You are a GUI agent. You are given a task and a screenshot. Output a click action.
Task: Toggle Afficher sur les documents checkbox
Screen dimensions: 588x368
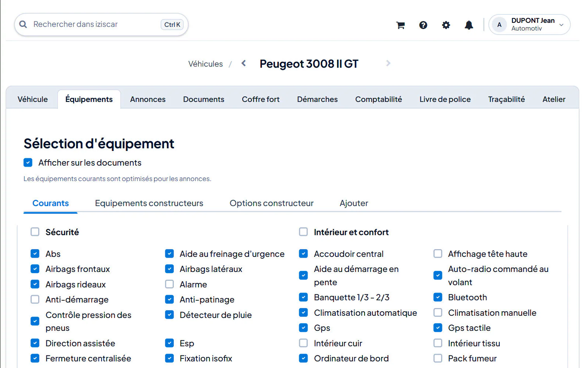[x=28, y=162]
